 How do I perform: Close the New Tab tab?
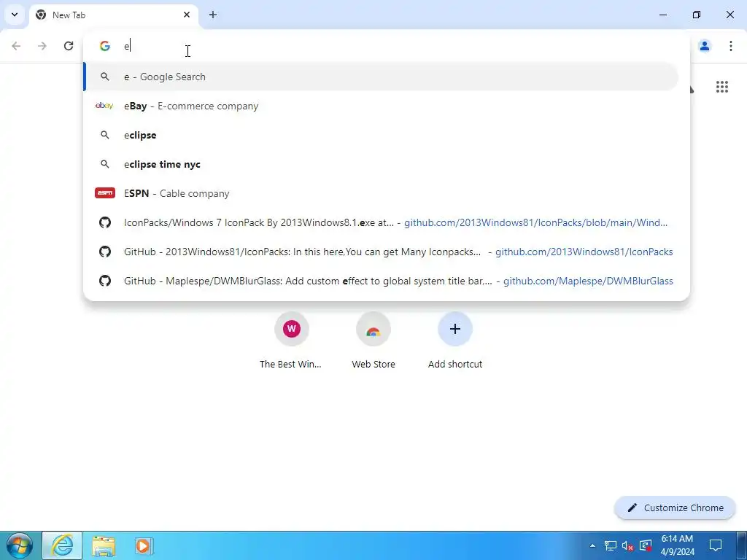point(187,15)
